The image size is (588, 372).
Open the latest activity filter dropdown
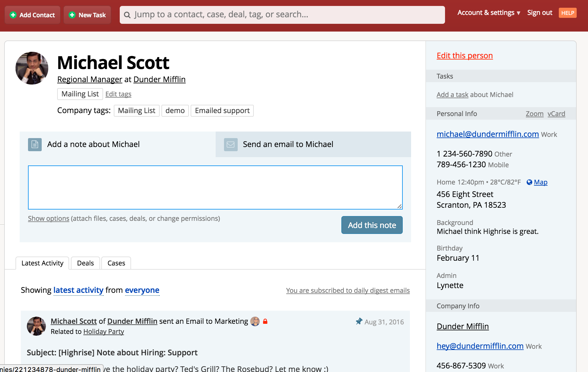(78, 290)
